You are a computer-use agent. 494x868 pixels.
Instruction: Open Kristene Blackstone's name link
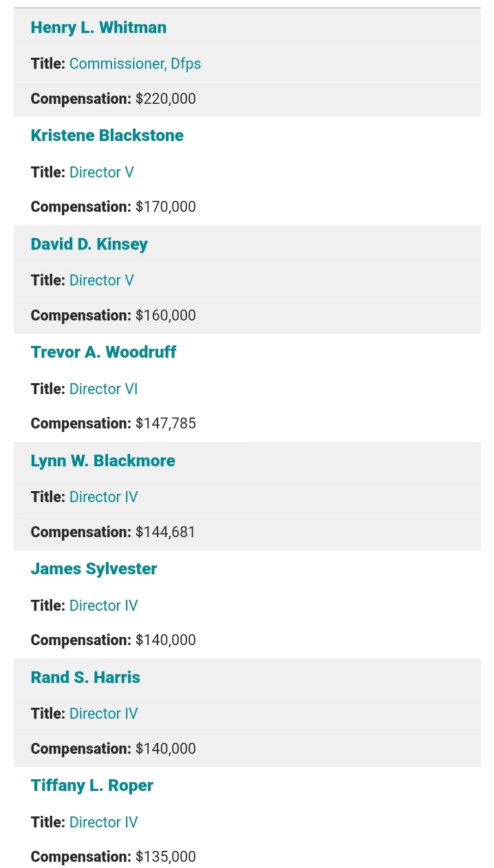(107, 135)
